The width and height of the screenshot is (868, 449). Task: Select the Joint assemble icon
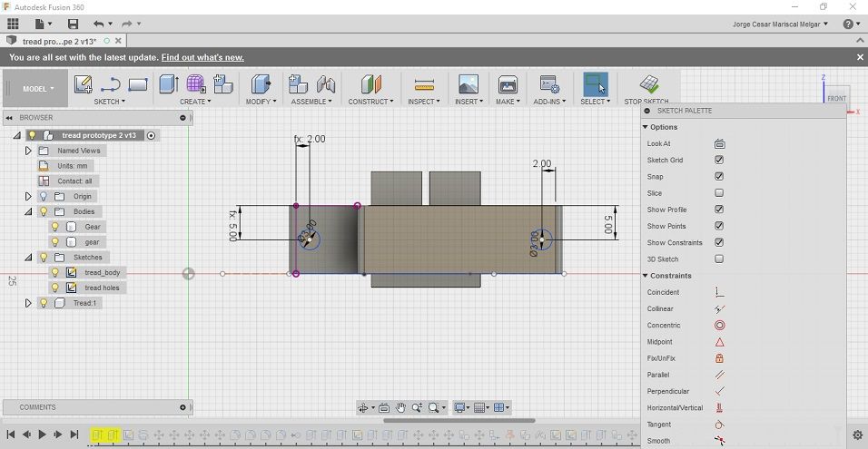(x=326, y=84)
